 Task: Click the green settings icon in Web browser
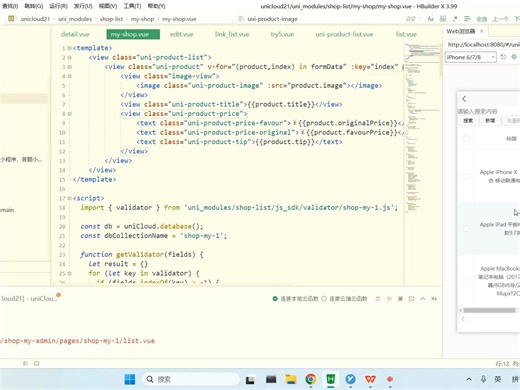click(514, 57)
